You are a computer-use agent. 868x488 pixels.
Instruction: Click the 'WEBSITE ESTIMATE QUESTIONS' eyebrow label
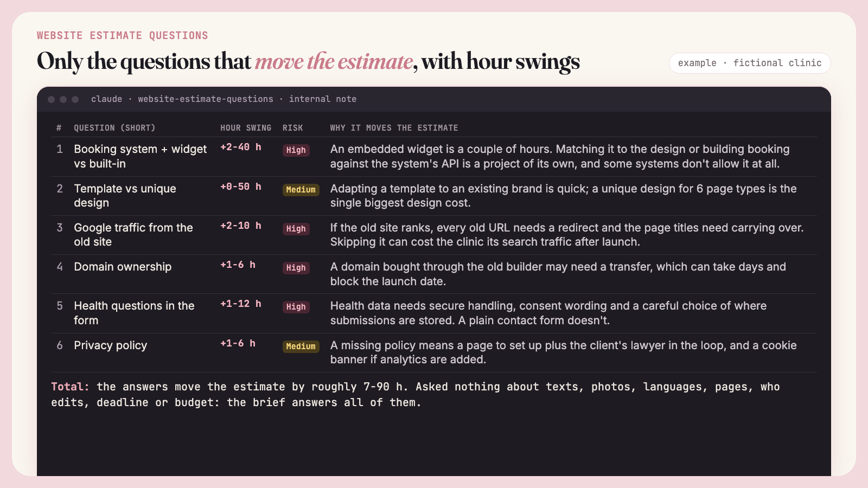click(123, 35)
